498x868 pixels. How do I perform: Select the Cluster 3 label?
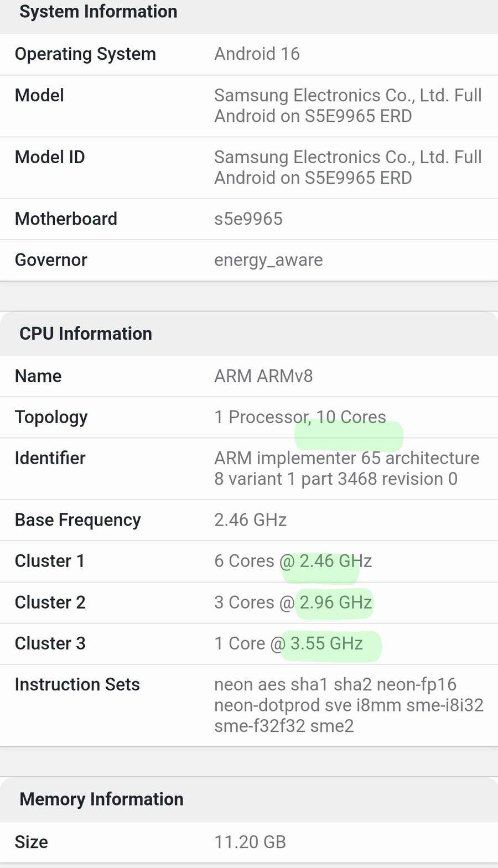tap(50, 643)
